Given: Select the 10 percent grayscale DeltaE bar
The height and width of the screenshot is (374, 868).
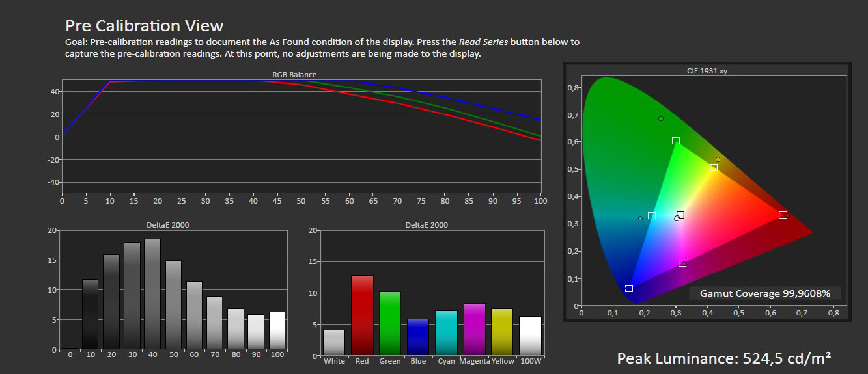Looking at the screenshot, I should point(90,314).
